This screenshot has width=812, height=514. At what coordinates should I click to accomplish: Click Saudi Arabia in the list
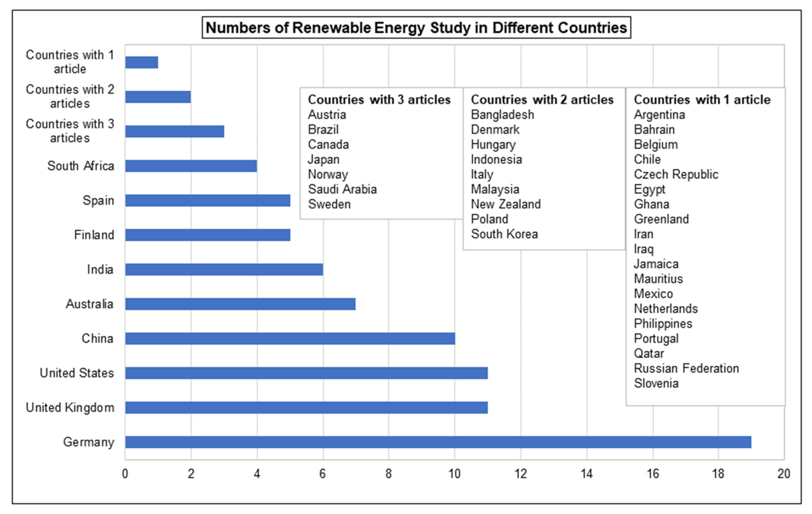click(x=342, y=189)
